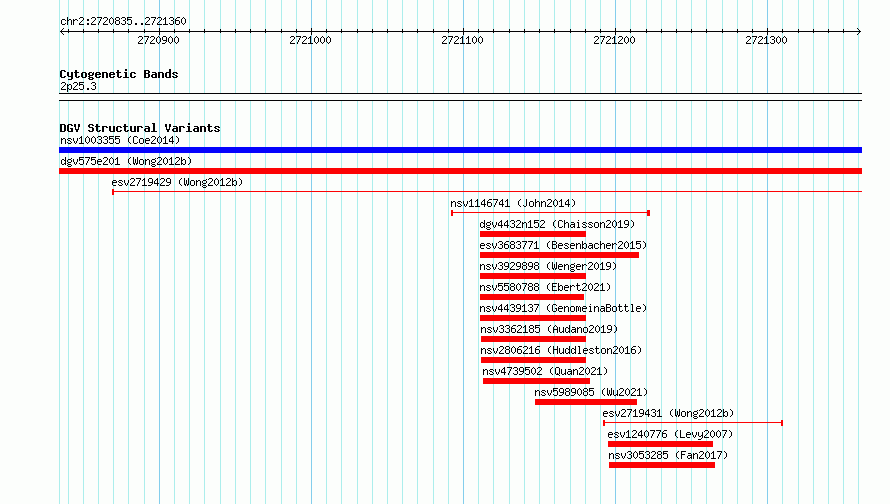Click the left arrow end of ruler

pos(62,32)
